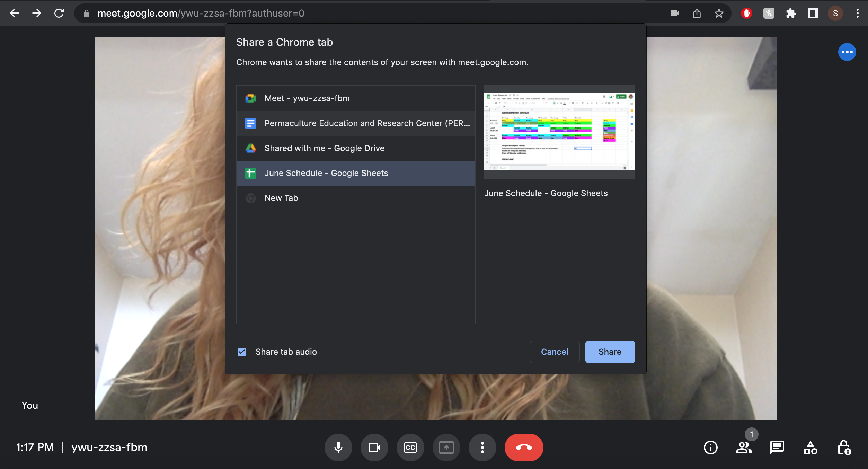Image resolution: width=868 pixels, height=469 pixels.
Task: Mute the microphone
Action: click(x=338, y=447)
